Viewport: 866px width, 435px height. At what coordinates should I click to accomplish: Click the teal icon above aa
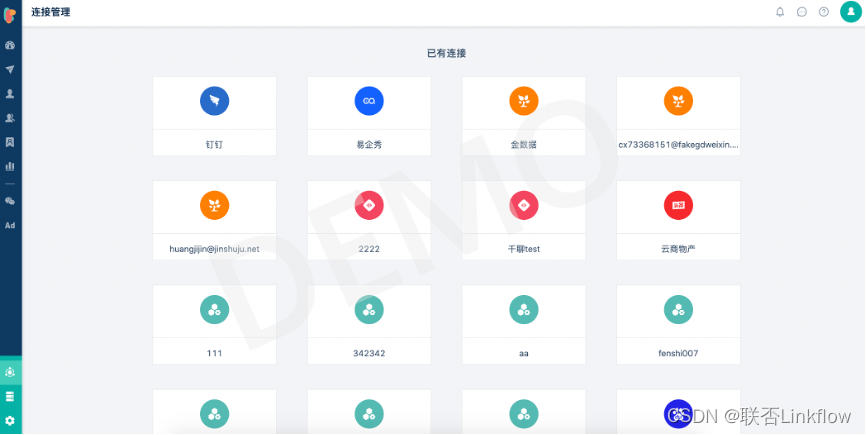point(524,310)
